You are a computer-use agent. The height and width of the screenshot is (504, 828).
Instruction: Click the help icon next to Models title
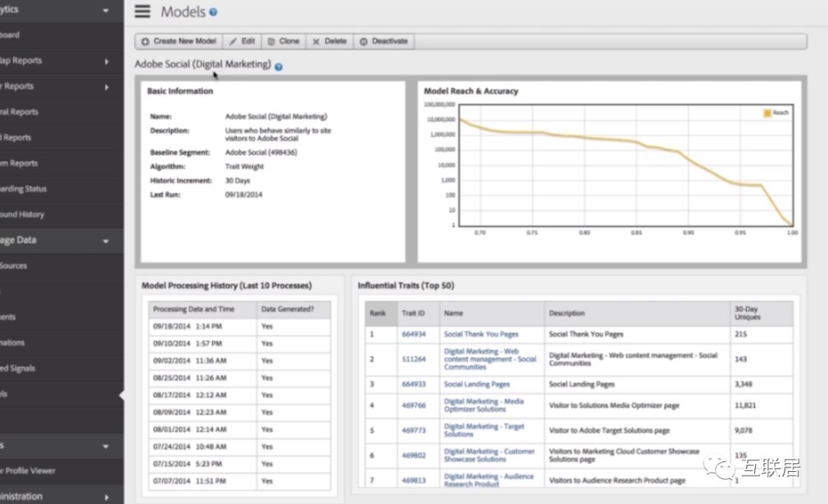coord(213,12)
